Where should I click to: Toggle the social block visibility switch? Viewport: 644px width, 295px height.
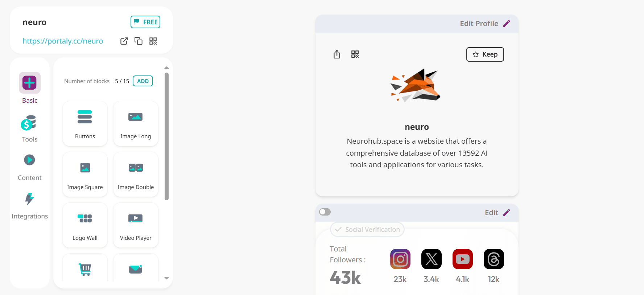point(325,212)
